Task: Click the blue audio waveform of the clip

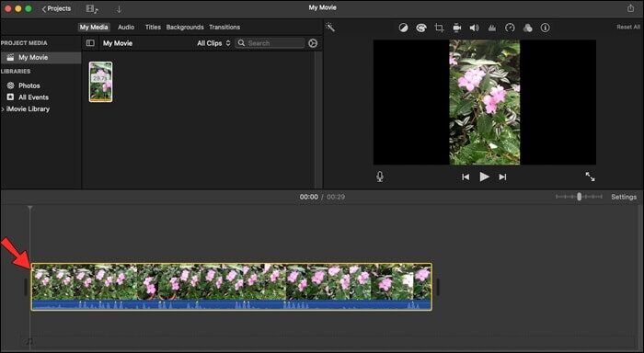Action: (x=232, y=305)
